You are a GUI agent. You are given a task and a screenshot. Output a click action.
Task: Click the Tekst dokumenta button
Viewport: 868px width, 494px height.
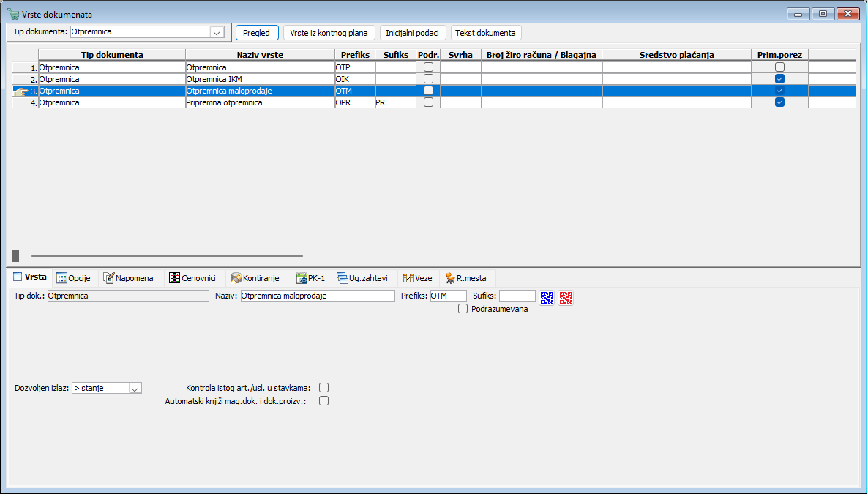(485, 33)
